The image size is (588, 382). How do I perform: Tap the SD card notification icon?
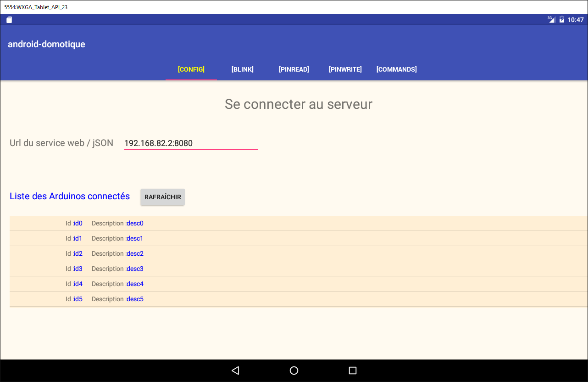pyautogui.click(x=9, y=20)
